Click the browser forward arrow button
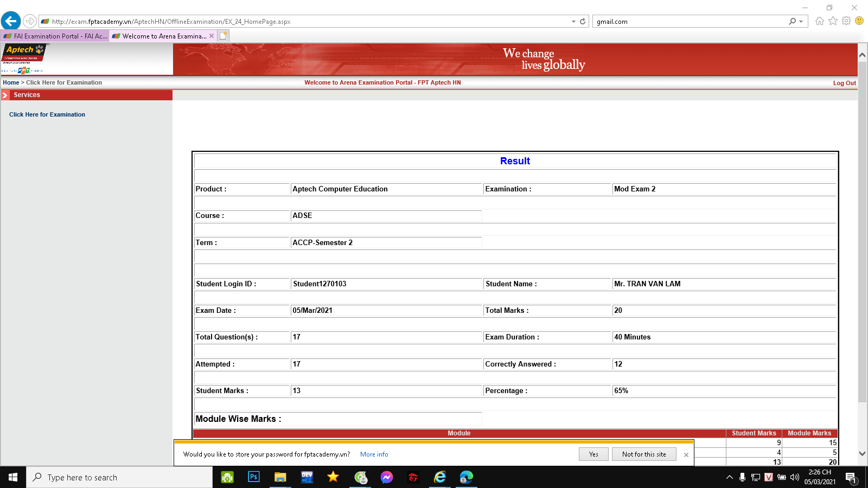 30,22
